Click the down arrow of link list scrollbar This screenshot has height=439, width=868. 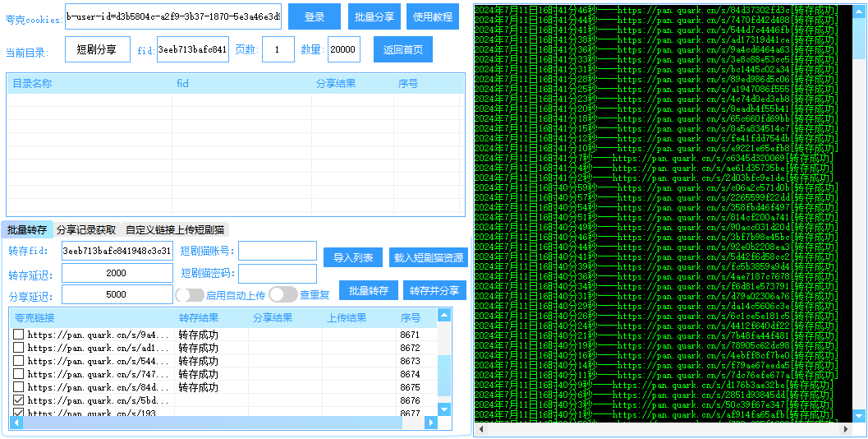tap(444, 409)
